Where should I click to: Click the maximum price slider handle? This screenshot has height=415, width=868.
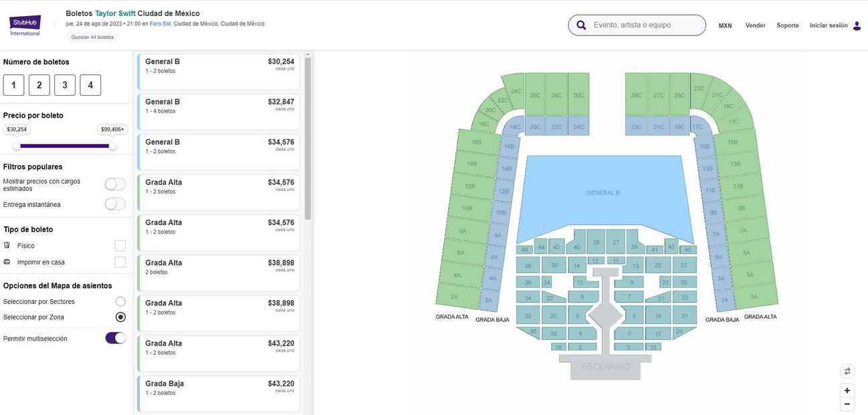point(112,145)
